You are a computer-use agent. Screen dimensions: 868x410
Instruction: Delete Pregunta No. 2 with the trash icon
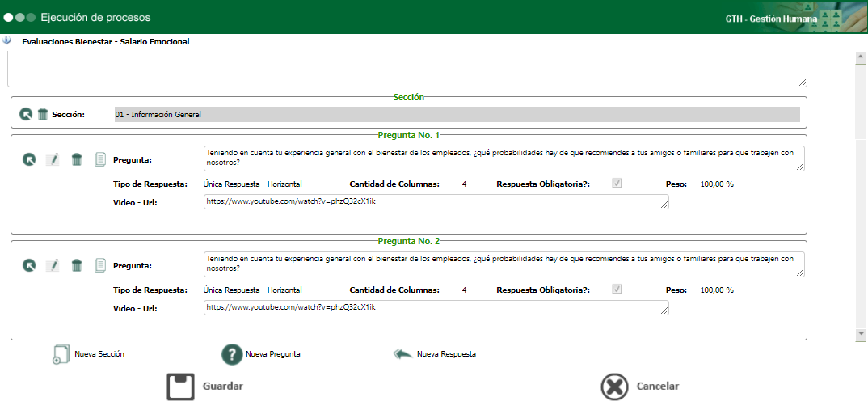click(77, 265)
